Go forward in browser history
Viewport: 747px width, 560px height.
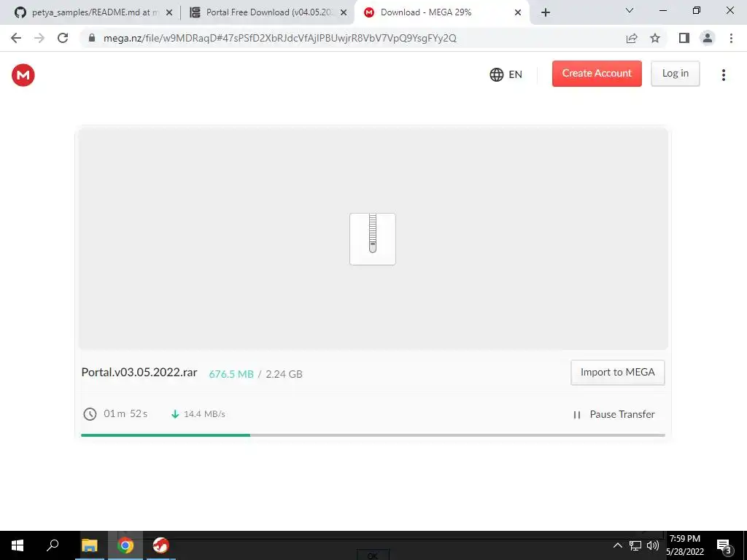pos(39,38)
